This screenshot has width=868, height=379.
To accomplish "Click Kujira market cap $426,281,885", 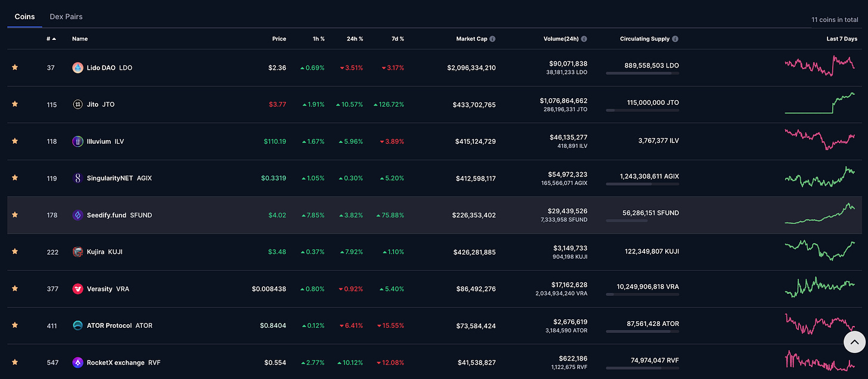I will pos(474,251).
